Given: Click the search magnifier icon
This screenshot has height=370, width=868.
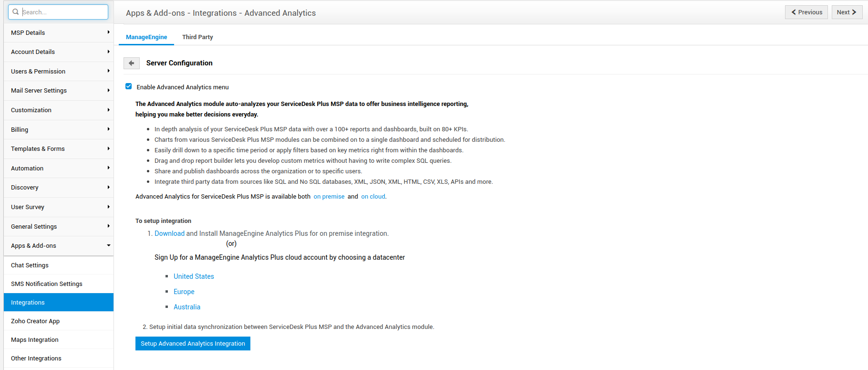Looking at the screenshot, I should click(x=16, y=12).
